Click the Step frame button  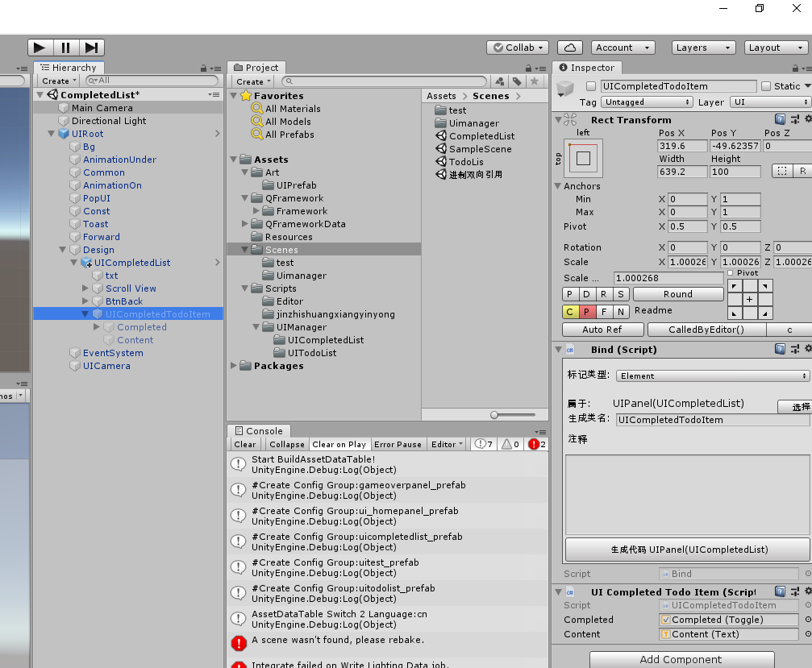pyautogui.click(x=91, y=47)
